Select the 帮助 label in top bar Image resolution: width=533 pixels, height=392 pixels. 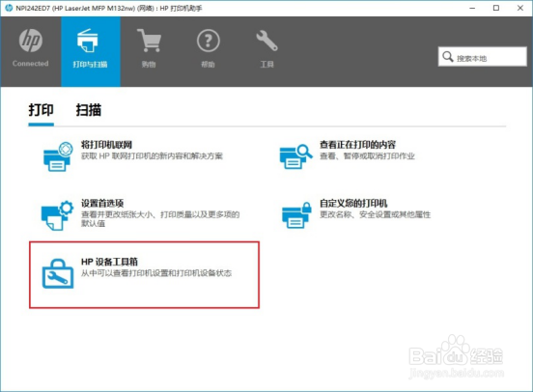(208, 65)
